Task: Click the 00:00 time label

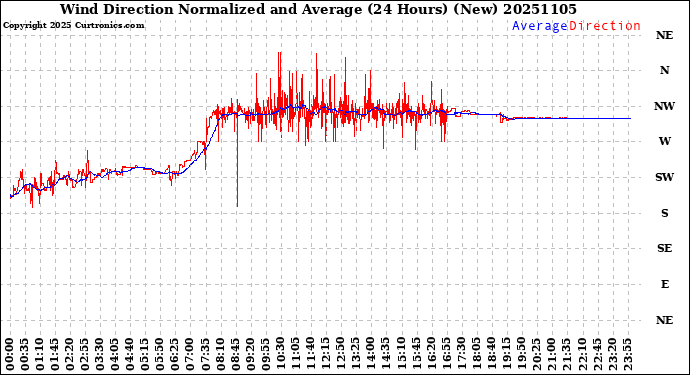Action: pyautogui.click(x=10, y=355)
